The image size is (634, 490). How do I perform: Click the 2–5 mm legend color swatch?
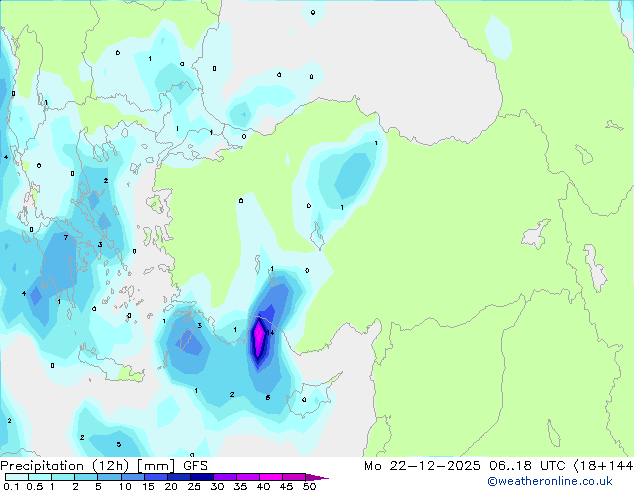click(x=86, y=477)
